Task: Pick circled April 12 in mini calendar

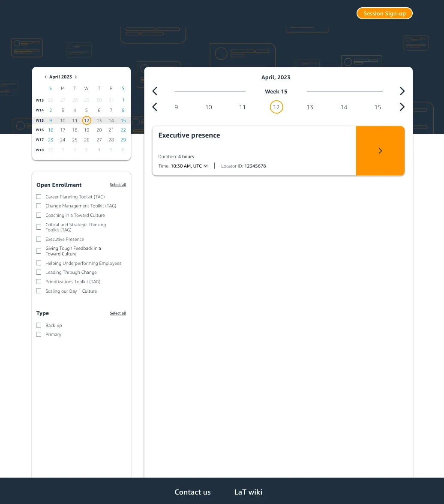Action: coord(87,120)
